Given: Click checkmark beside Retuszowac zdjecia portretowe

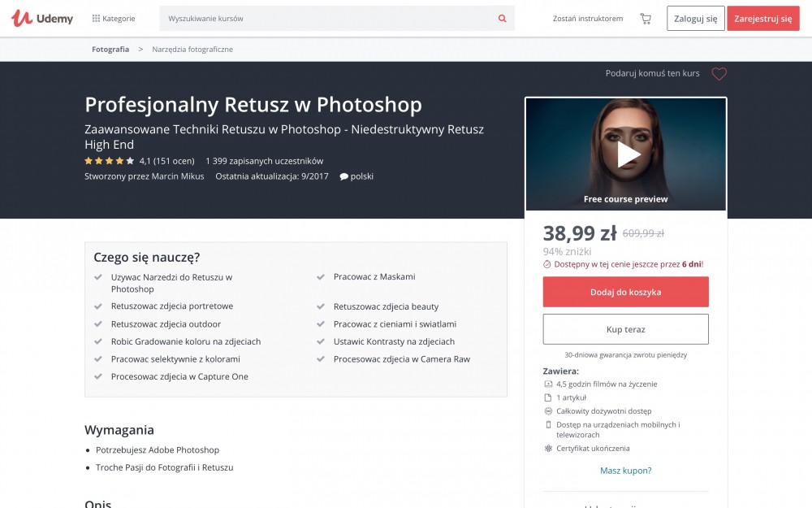Looking at the screenshot, I should 98,306.
